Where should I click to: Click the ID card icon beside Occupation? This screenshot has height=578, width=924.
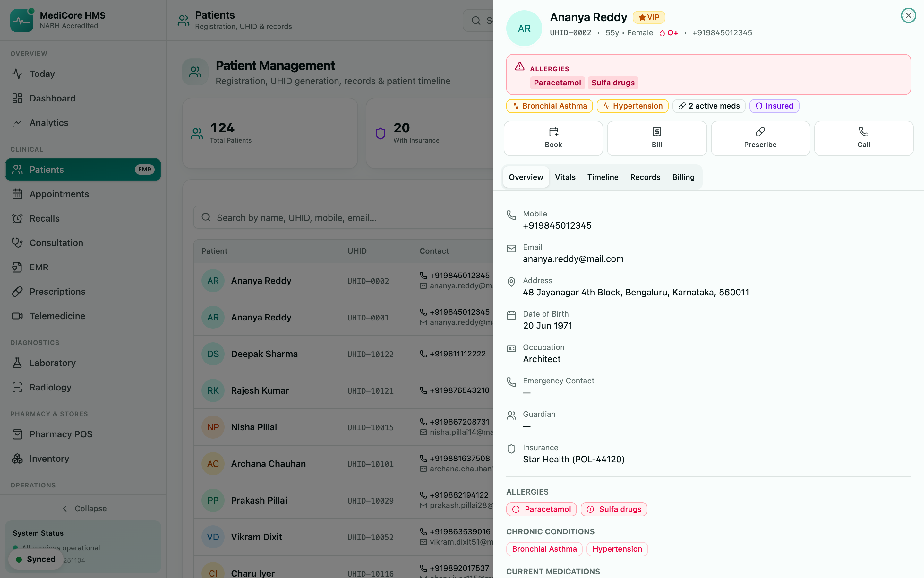point(511,349)
